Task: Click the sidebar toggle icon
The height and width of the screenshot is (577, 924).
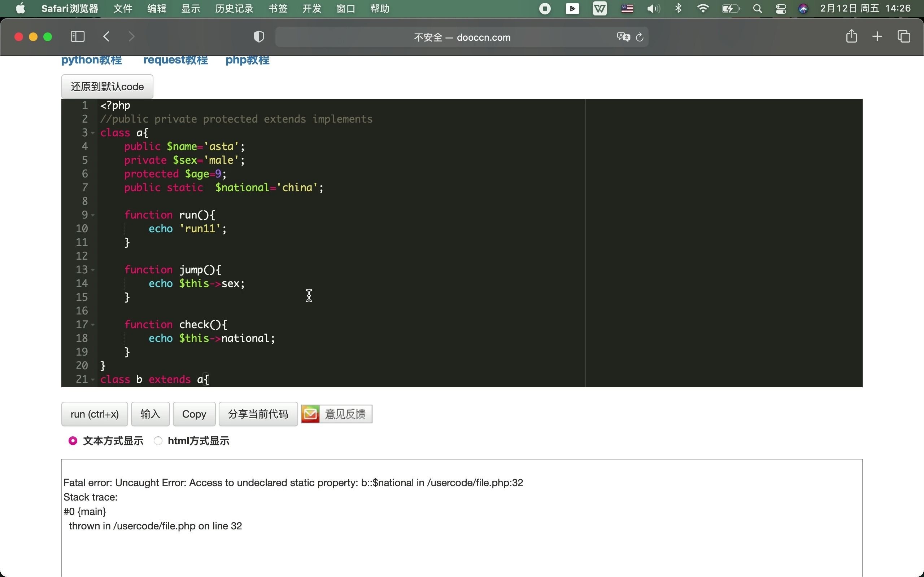Action: tap(77, 36)
